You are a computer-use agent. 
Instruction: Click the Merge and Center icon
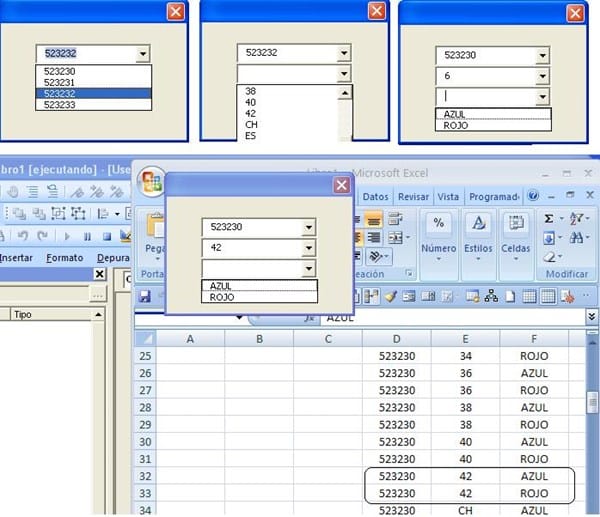tap(395, 238)
